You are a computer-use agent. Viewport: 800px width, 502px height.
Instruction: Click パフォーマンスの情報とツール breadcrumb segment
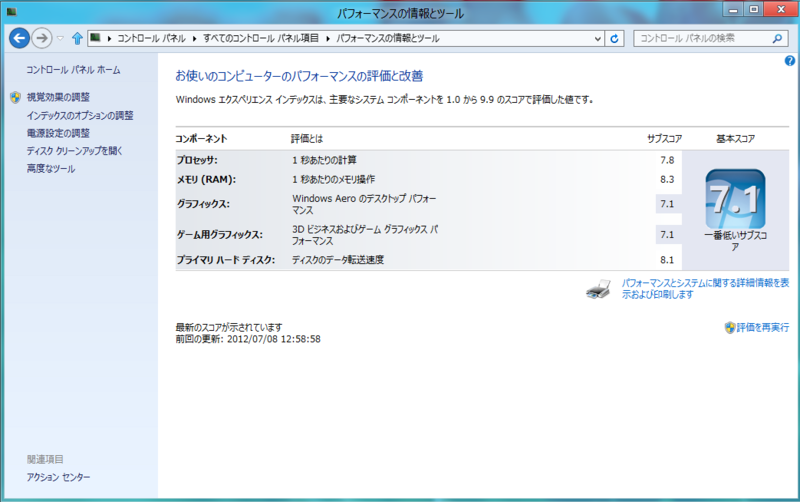(x=388, y=38)
